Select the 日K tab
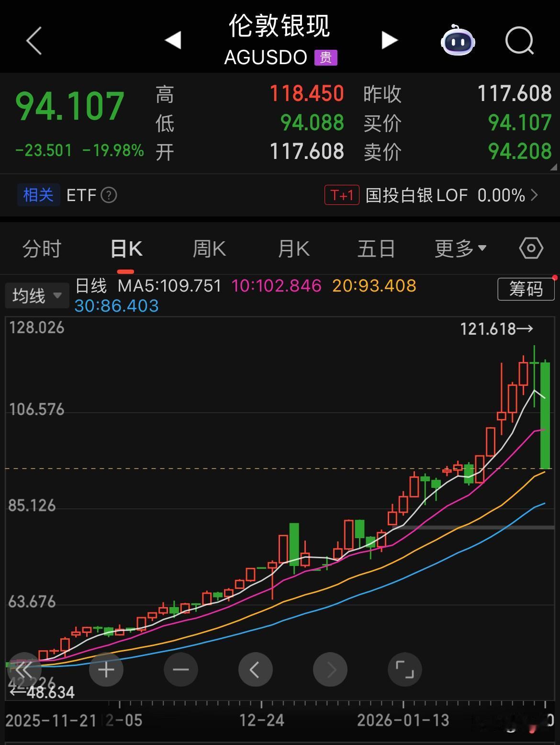560x745 pixels. point(126,249)
